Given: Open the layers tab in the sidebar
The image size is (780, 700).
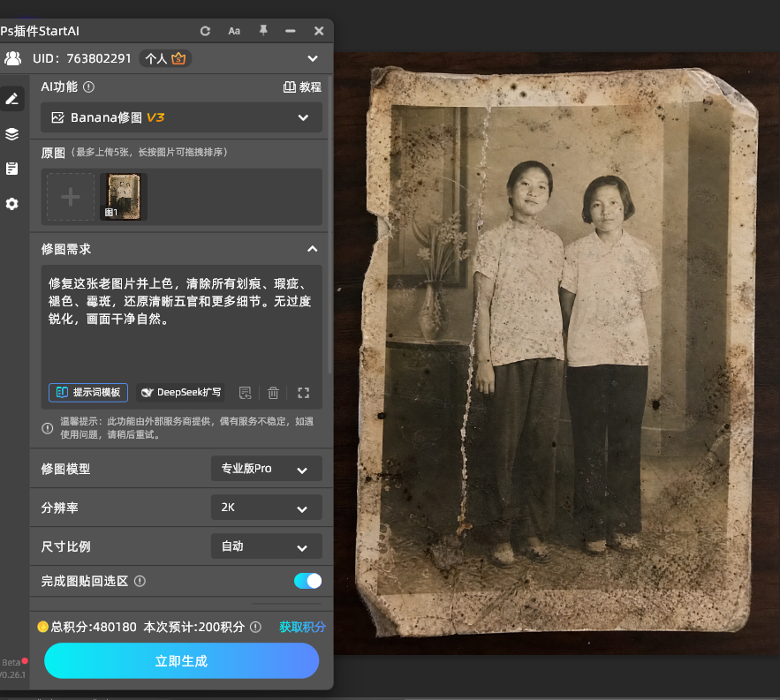Looking at the screenshot, I should [12, 134].
